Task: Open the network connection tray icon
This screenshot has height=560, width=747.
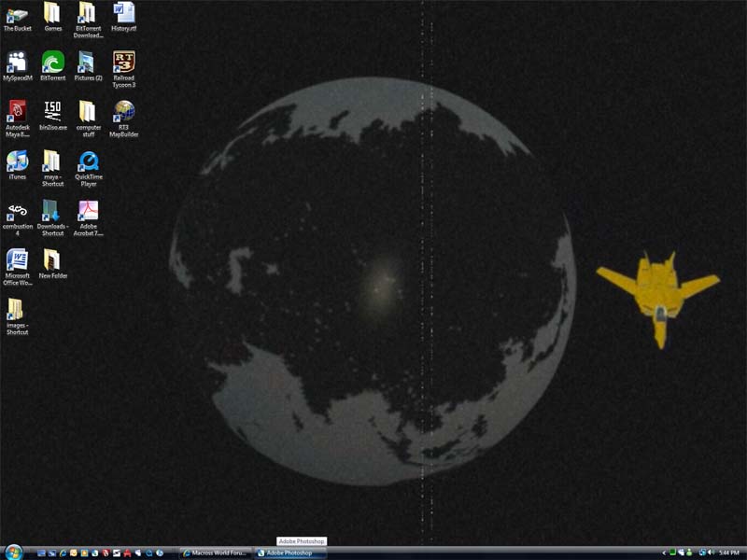Action: (x=702, y=553)
